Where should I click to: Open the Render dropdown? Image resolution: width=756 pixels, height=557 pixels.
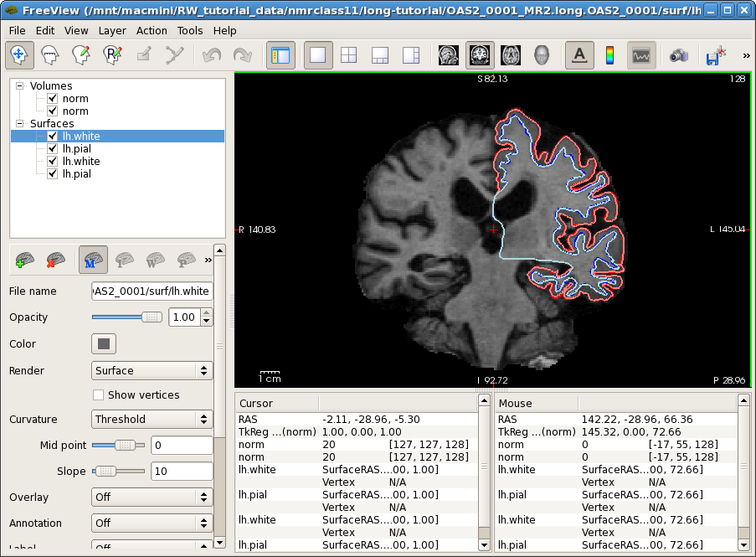152,370
